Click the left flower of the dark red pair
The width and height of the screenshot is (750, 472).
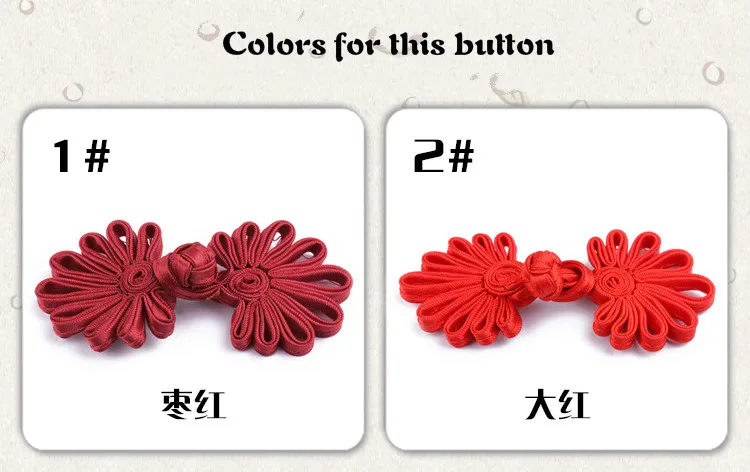[103, 285]
